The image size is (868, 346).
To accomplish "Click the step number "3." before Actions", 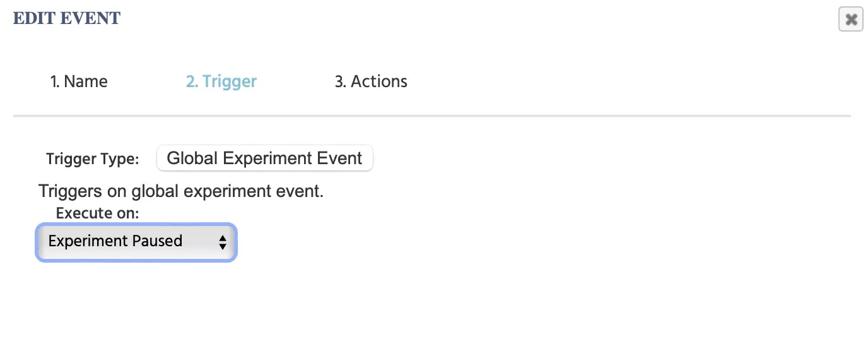I will pyautogui.click(x=341, y=81).
